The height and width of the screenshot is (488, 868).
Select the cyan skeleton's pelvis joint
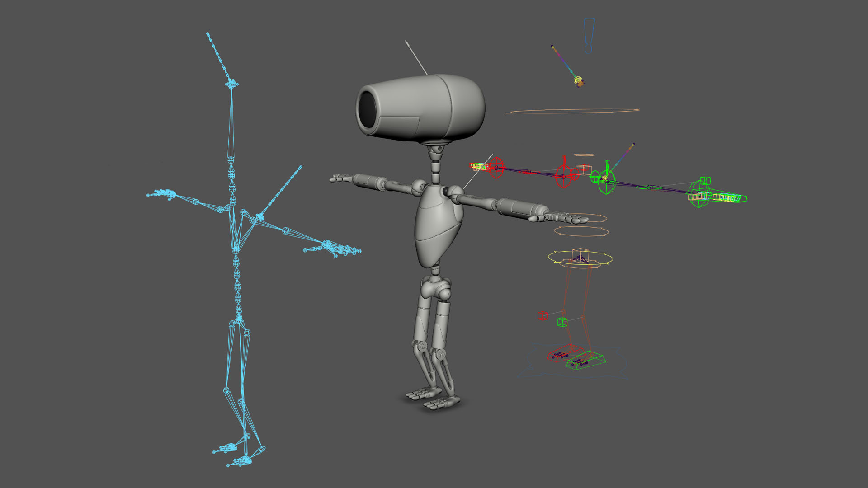pyautogui.click(x=239, y=319)
